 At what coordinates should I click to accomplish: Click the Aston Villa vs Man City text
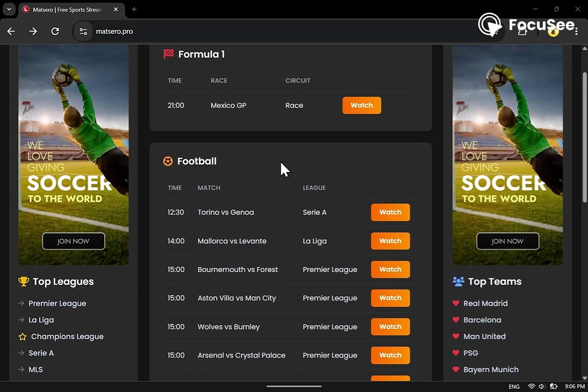237,298
